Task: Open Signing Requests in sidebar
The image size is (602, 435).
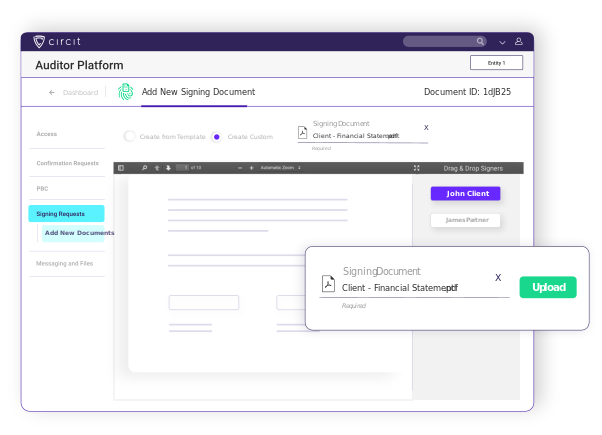Action: pos(65,213)
